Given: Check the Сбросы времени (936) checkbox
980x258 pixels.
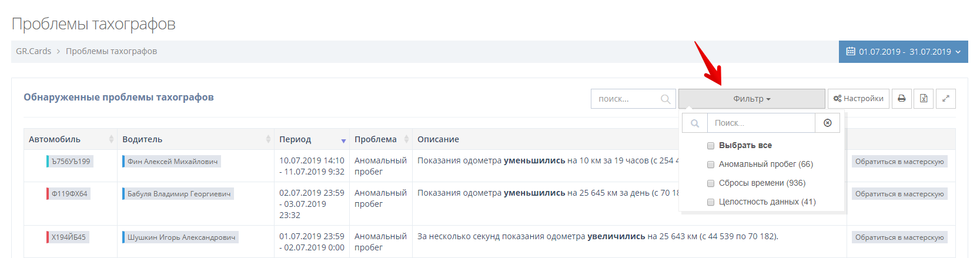Looking at the screenshot, I should [x=711, y=183].
